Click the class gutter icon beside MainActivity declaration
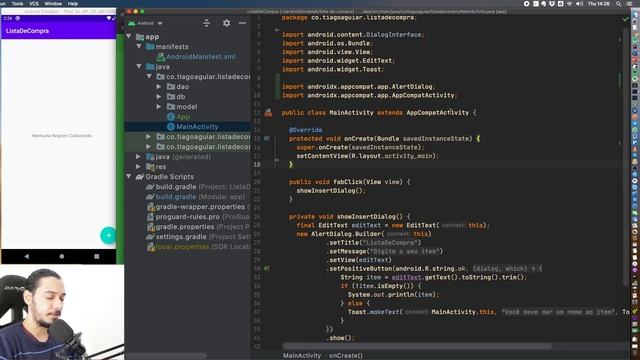The image size is (640, 360). pos(268,113)
